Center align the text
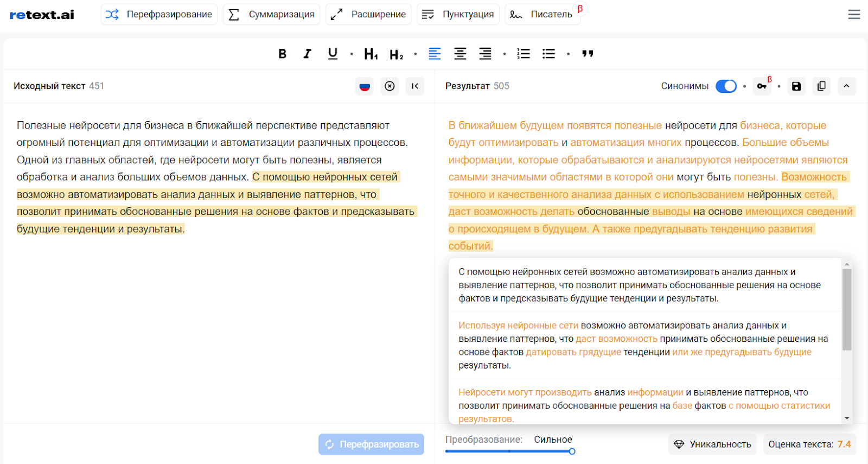This screenshot has width=868, height=464. (x=460, y=54)
